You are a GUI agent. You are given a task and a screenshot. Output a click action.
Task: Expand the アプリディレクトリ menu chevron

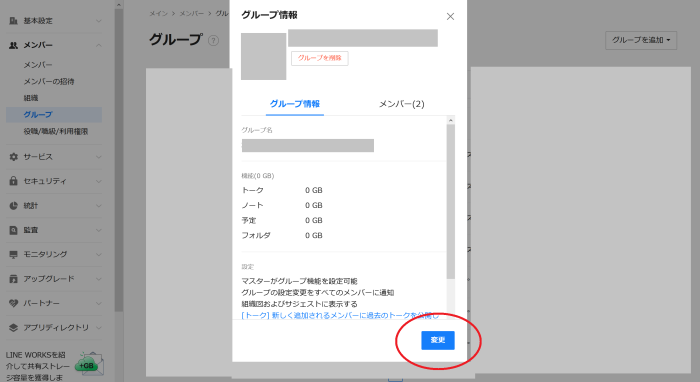(99, 328)
